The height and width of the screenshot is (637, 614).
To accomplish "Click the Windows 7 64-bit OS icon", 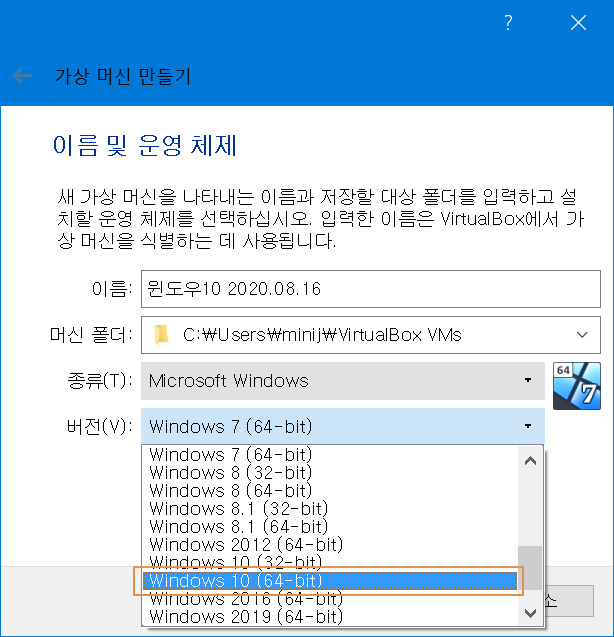I will click(577, 386).
